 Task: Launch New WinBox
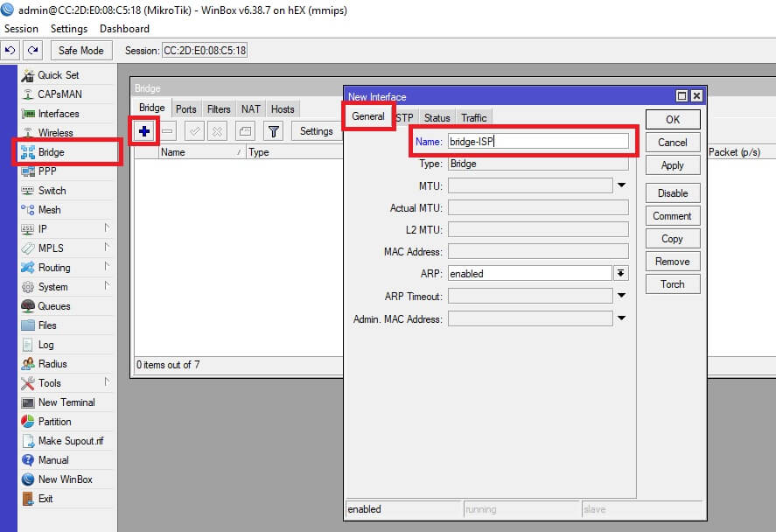coord(66,479)
